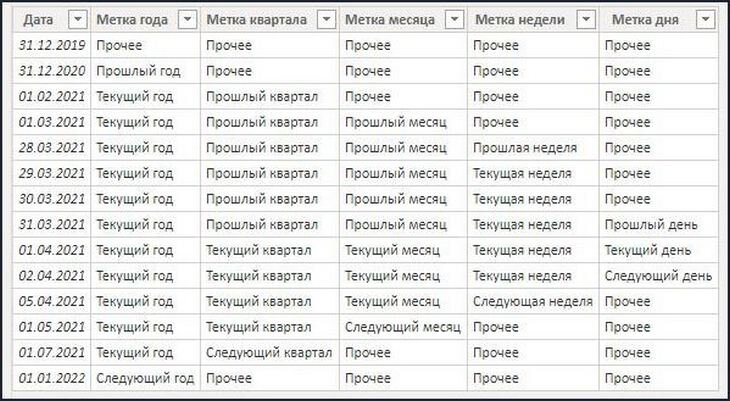Open the Метка года filter dropdown
The width and height of the screenshot is (730, 401).
click(x=188, y=20)
